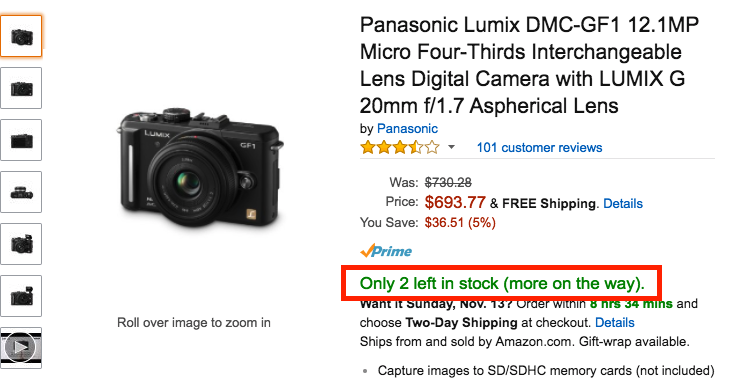The width and height of the screenshot is (738, 382).
Task: Click the $693.77 price text
Action: [455, 202]
